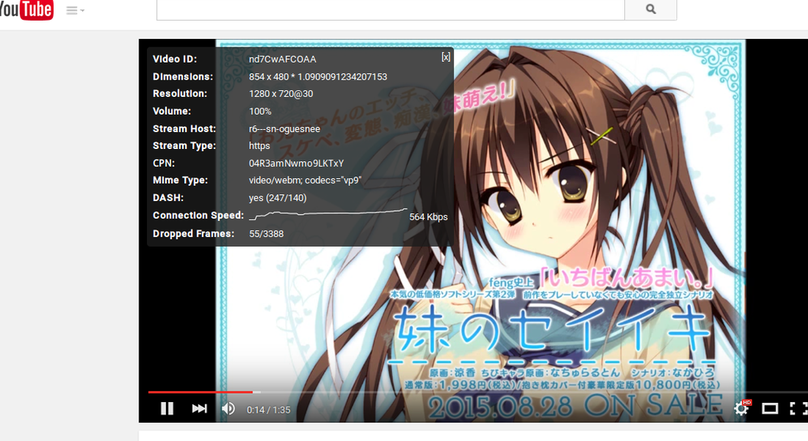This screenshot has height=441, width=808.
Task: Switch to theater mode view
Action: (770, 408)
